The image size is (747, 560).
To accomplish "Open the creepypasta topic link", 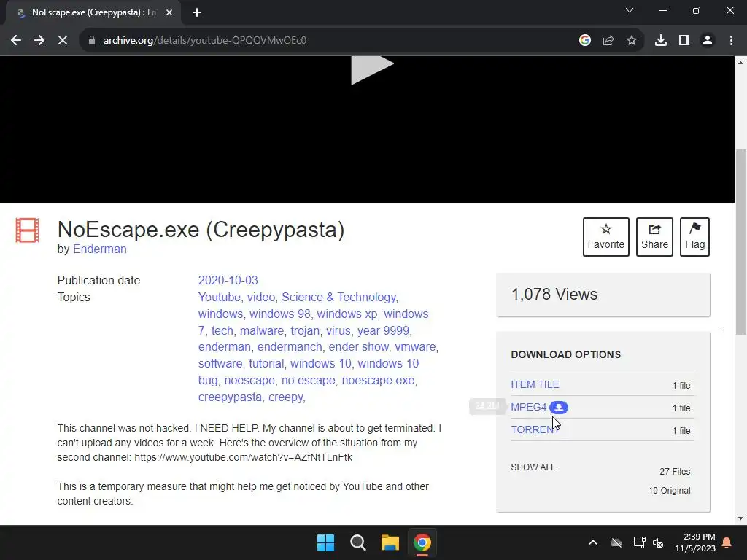I will 230,397.
